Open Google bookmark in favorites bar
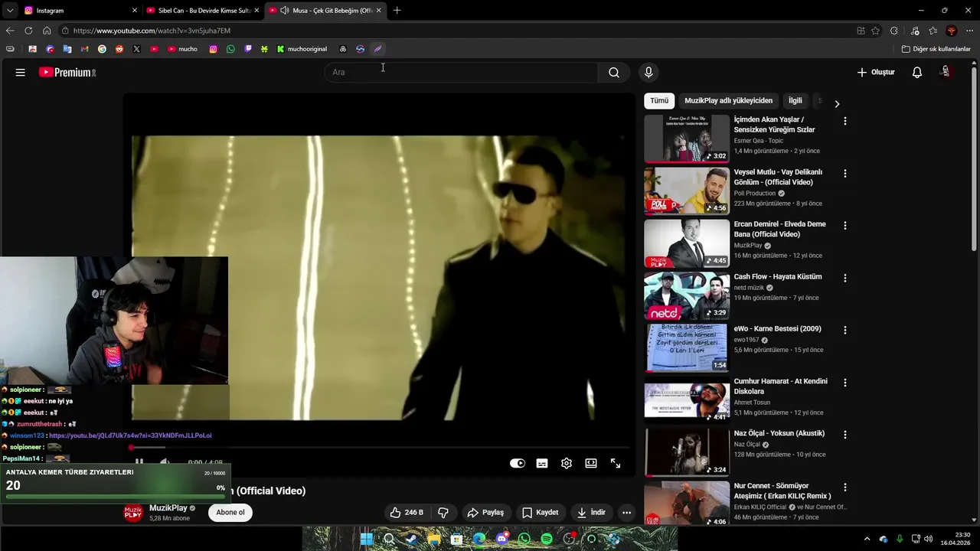The height and width of the screenshot is (551, 980). tap(102, 49)
